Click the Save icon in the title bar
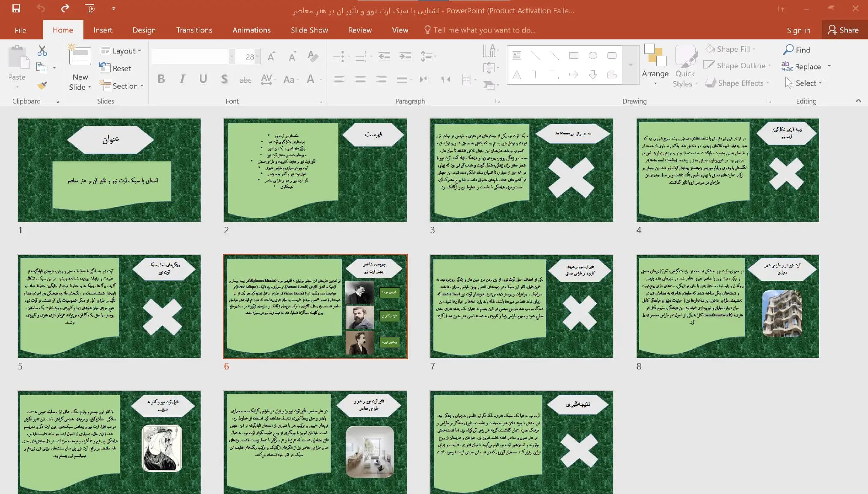The image size is (868, 494). tap(16, 9)
